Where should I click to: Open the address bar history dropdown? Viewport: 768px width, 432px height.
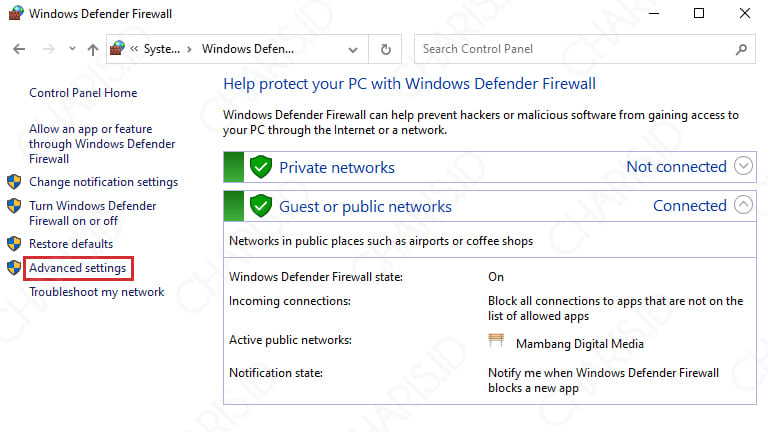pos(353,49)
